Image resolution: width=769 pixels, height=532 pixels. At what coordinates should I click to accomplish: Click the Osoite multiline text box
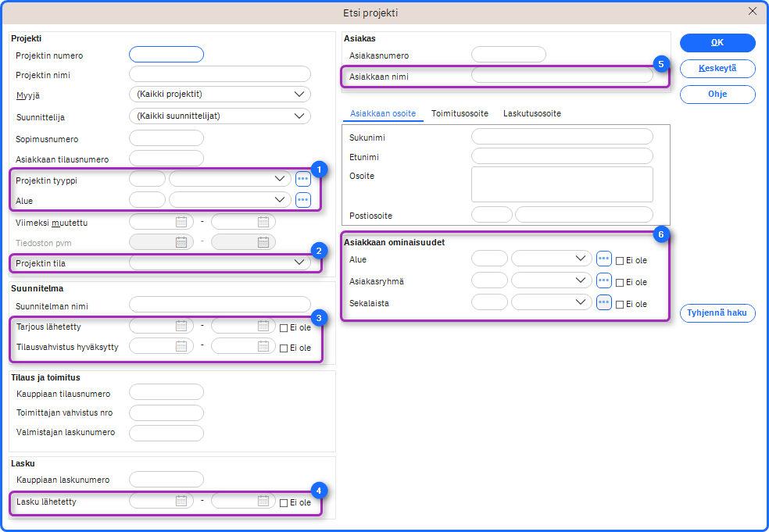pyautogui.click(x=562, y=184)
